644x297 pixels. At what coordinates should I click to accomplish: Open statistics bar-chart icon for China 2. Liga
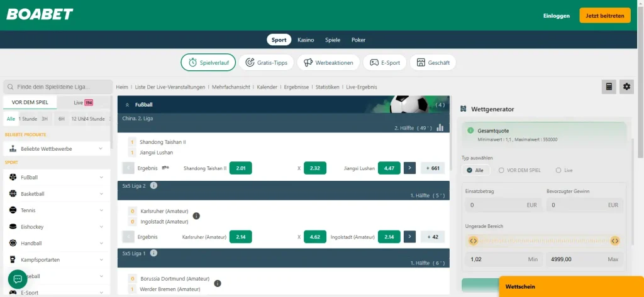pos(440,127)
